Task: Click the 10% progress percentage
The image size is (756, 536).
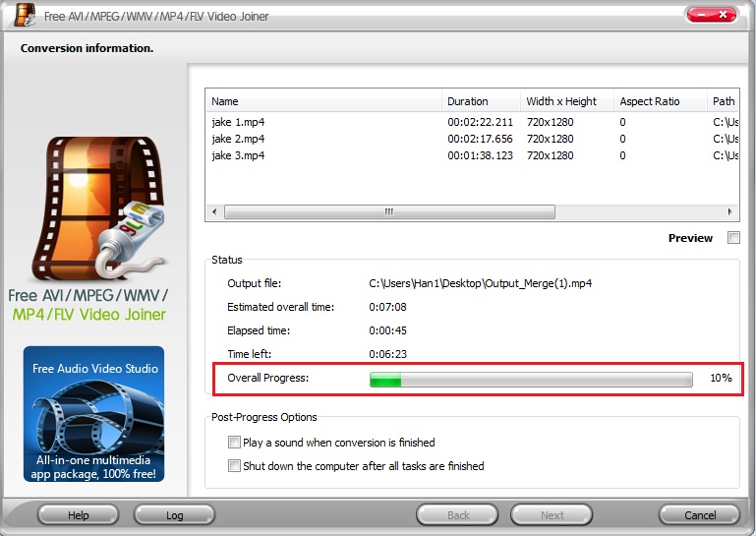Action: coord(721,378)
